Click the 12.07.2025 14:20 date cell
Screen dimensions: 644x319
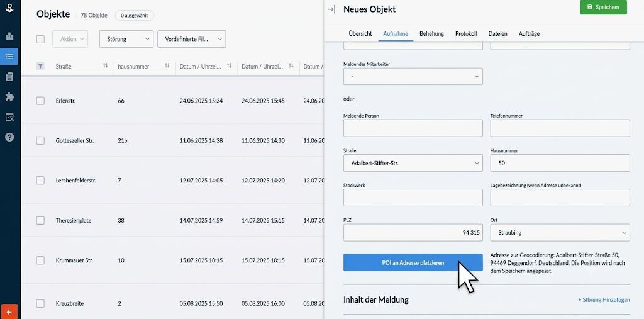[x=263, y=181]
